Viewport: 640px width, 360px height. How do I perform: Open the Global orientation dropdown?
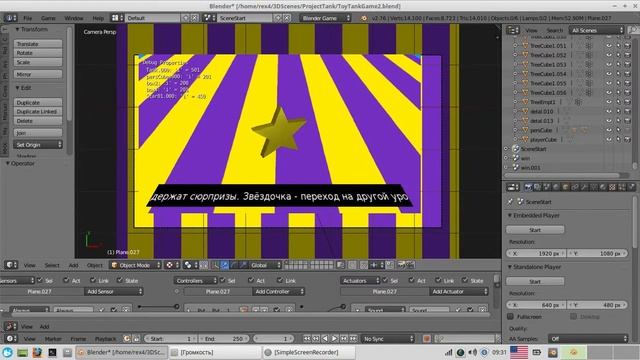tap(265, 265)
